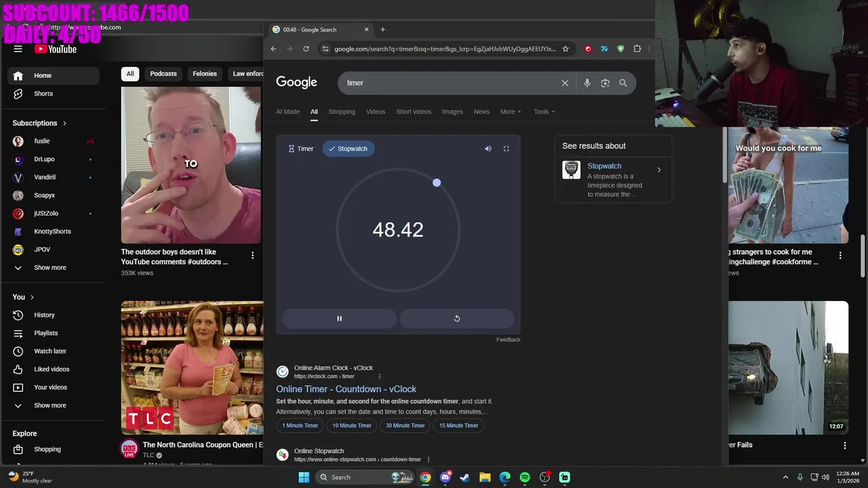
Task: Open options for outdoor boys video
Action: click(252, 256)
